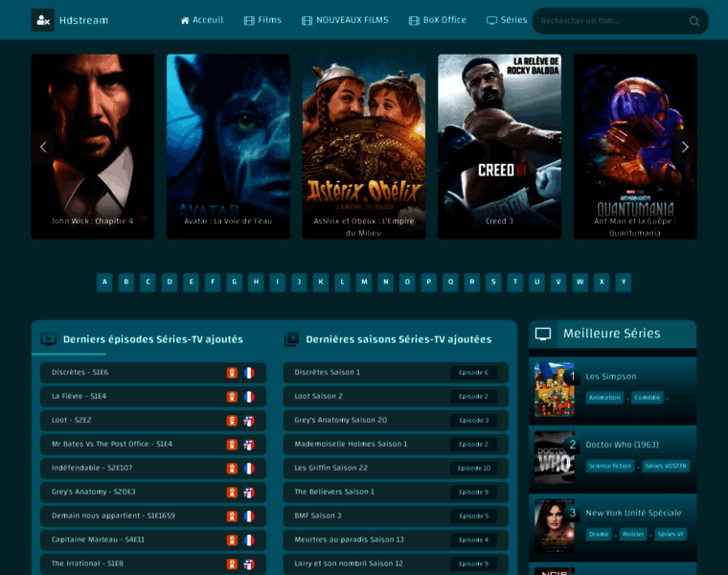
Task: Open Creed 3 movie poster
Action: 500,147
